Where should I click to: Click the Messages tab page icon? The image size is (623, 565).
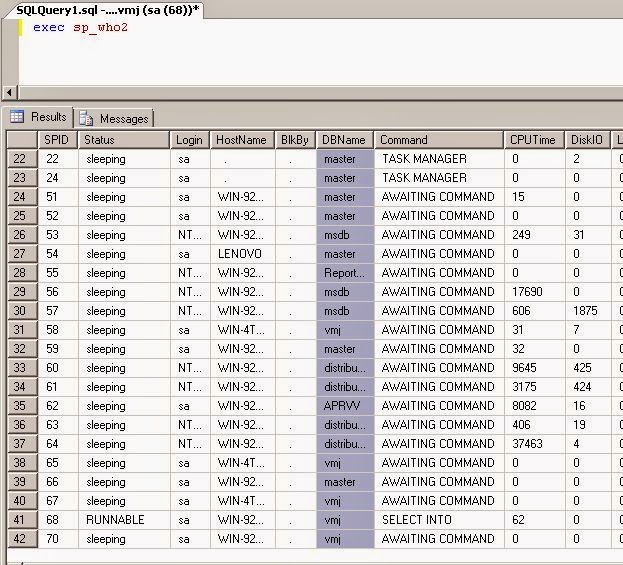pos(85,118)
